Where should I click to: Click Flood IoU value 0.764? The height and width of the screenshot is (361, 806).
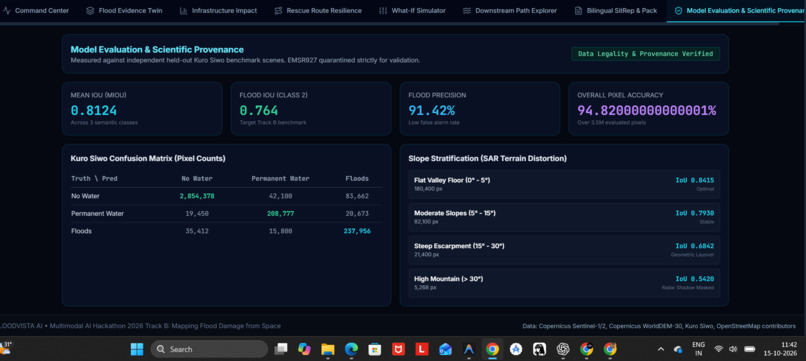(x=259, y=110)
